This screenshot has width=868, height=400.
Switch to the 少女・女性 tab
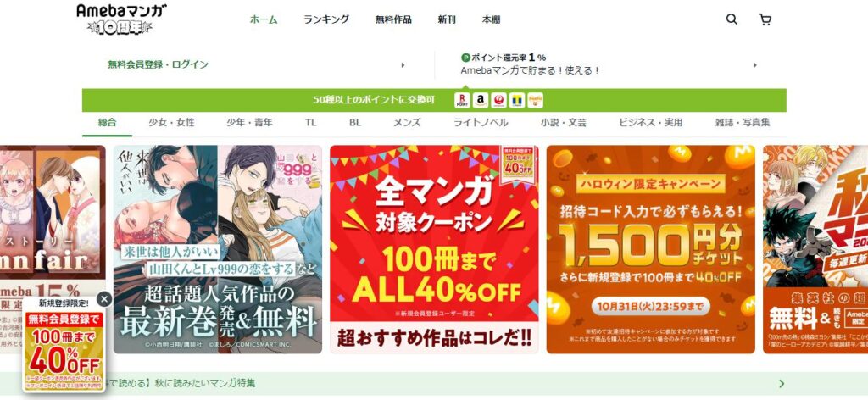pos(171,122)
